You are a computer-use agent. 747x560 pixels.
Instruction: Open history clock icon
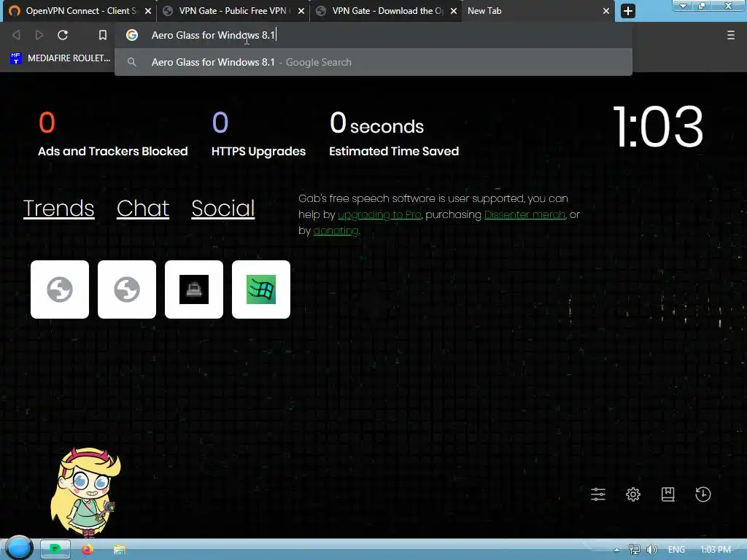pos(703,494)
